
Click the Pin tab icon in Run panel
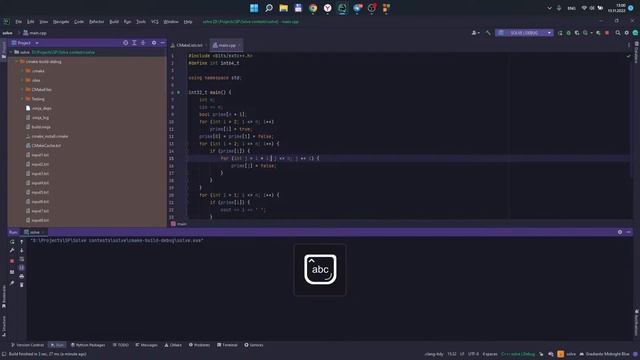click(12, 283)
